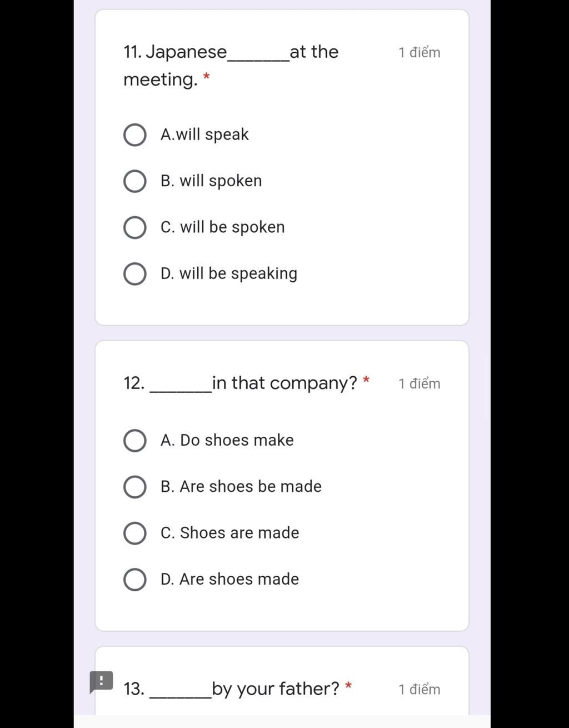Click the red required asterisk on question 12
Viewport: 569px width, 728px height.
pos(366,381)
